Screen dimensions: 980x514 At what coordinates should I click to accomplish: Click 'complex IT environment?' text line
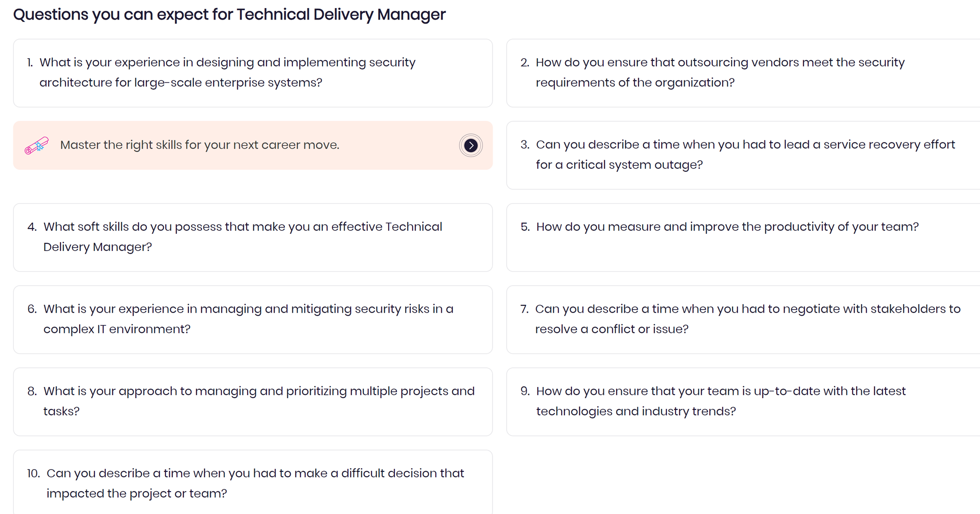pos(117,329)
